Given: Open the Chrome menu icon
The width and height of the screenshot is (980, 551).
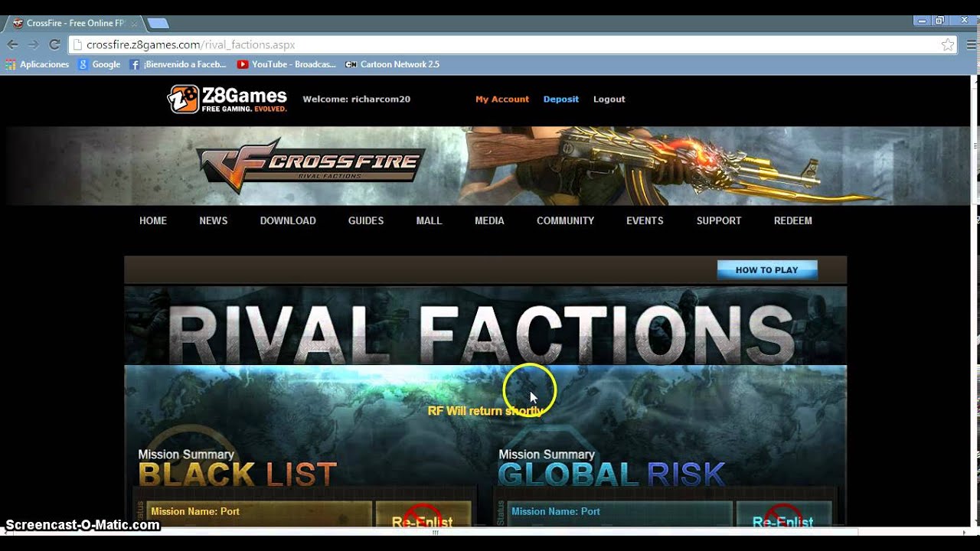Looking at the screenshot, I should click(972, 44).
